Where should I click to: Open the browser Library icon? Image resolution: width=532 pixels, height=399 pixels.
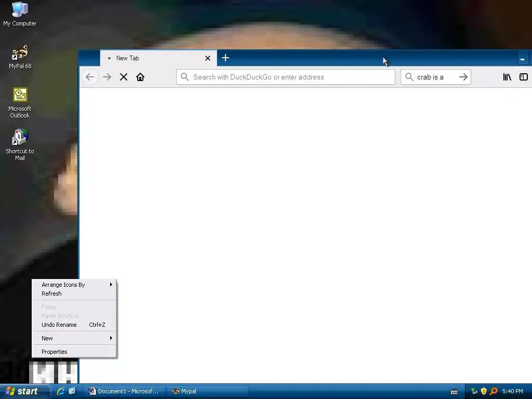click(507, 77)
